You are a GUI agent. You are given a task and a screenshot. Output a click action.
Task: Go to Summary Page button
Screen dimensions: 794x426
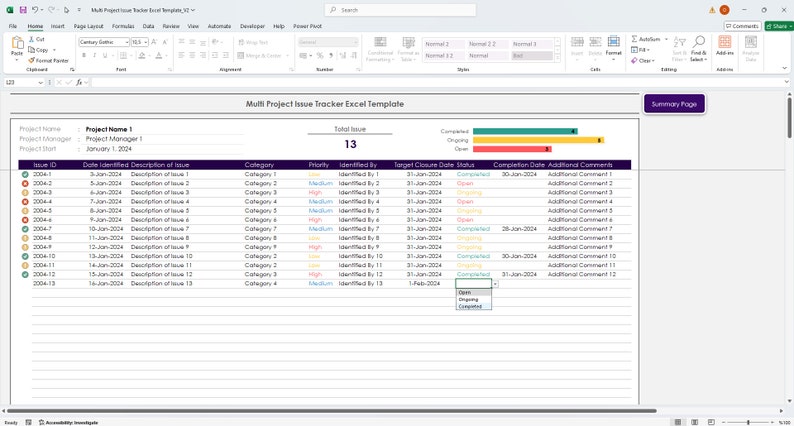click(674, 104)
